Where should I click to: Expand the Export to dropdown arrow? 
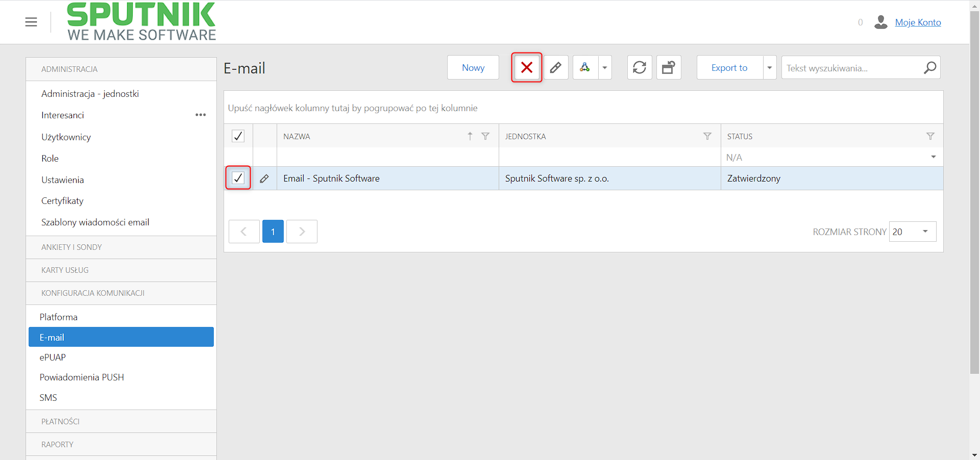pyautogui.click(x=770, y=67)
